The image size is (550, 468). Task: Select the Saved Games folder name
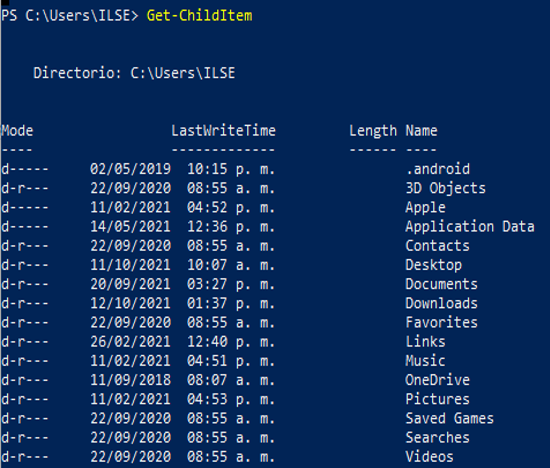coord(450,418)
